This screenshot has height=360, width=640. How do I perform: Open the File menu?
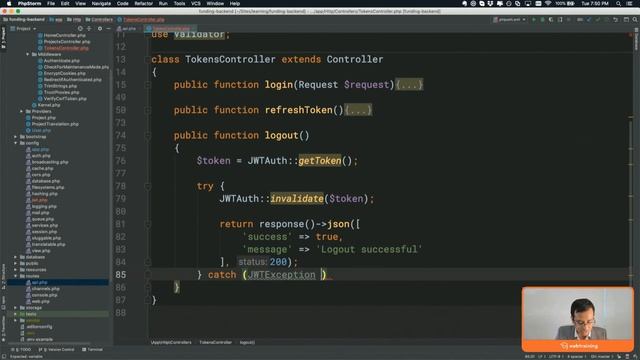pyautogui.click(x=51, y=3)
